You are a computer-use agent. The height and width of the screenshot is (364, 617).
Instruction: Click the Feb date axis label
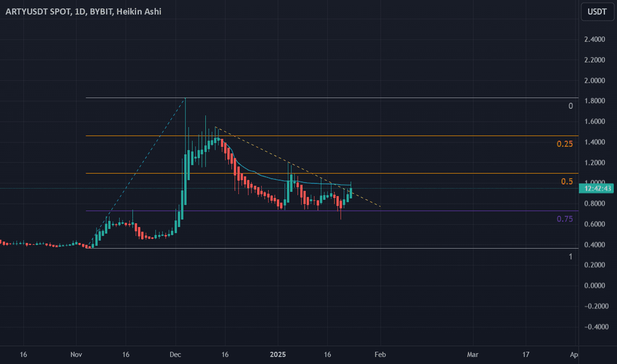(380, 355)
